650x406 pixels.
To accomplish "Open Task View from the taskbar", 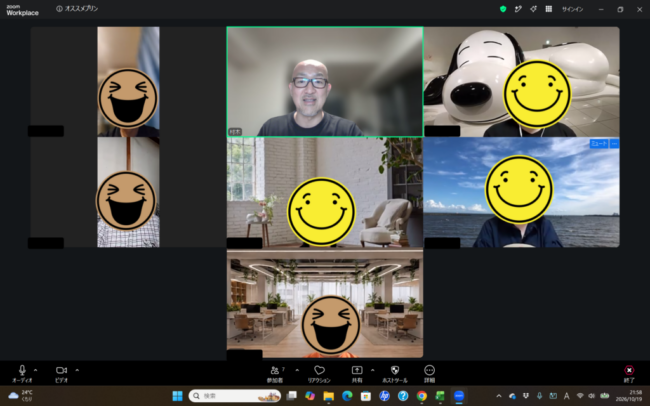I will click(292, 396).
